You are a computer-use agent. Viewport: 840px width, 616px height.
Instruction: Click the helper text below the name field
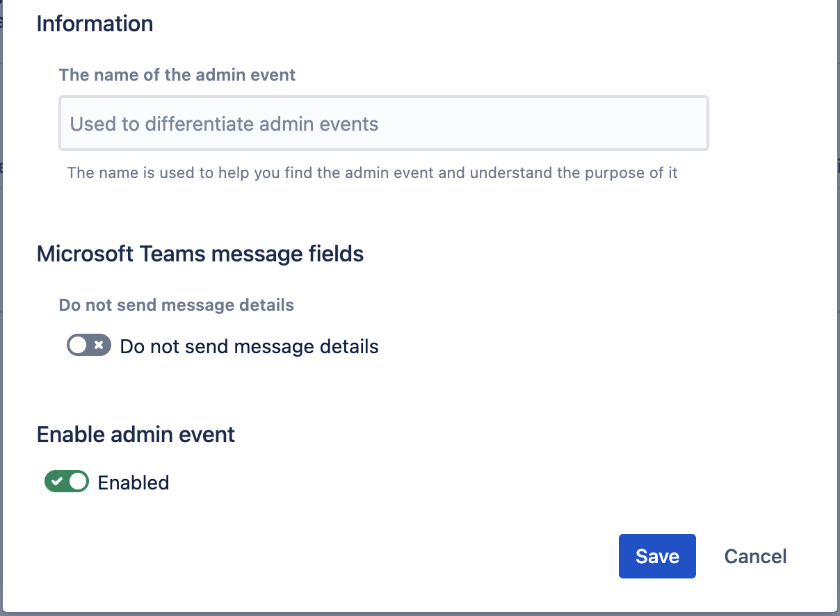click(x=372, y=172)
